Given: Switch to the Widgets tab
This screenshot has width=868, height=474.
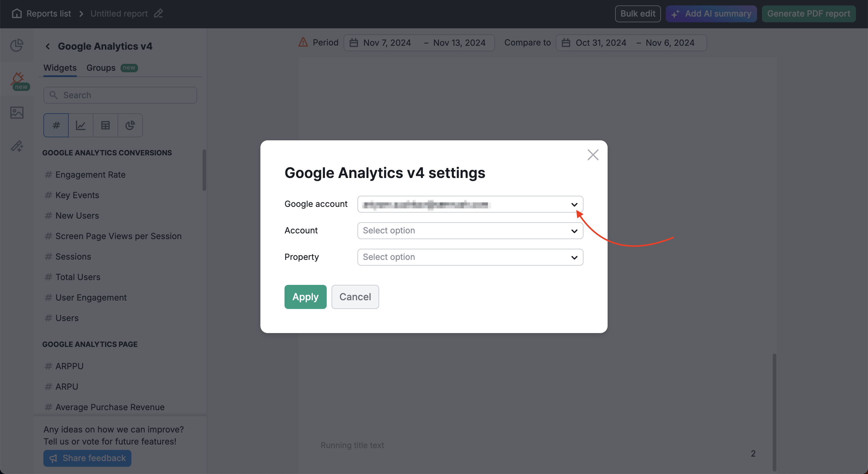Looking at the screenshot, I should pos(60,67).
